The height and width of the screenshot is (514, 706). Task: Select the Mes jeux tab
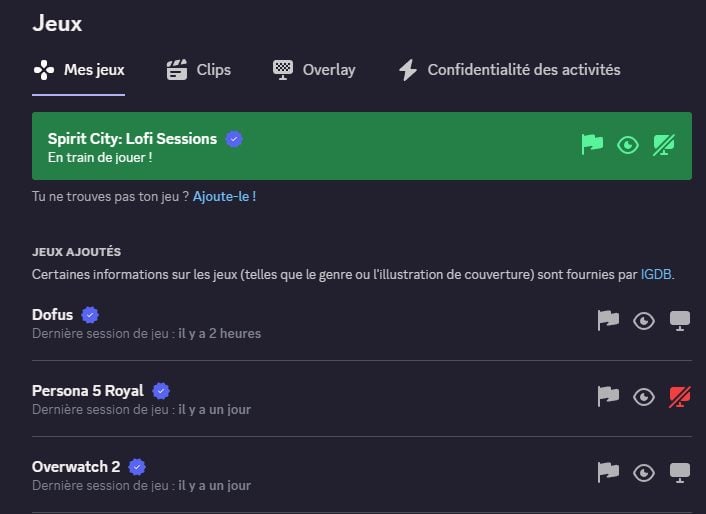click(x=79, y=70)
